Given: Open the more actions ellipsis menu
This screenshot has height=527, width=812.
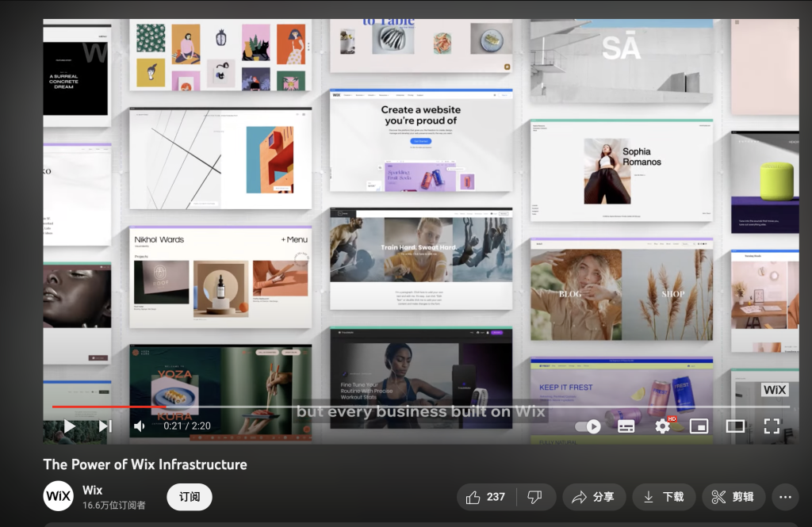Looking at the screenshot, I should [786, 497].
